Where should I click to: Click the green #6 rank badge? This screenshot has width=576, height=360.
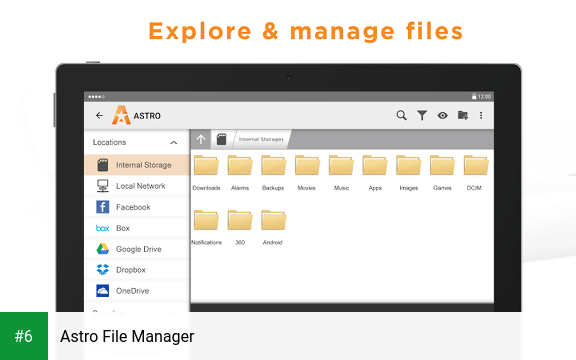pyautogui.click(x=24, y=336)
